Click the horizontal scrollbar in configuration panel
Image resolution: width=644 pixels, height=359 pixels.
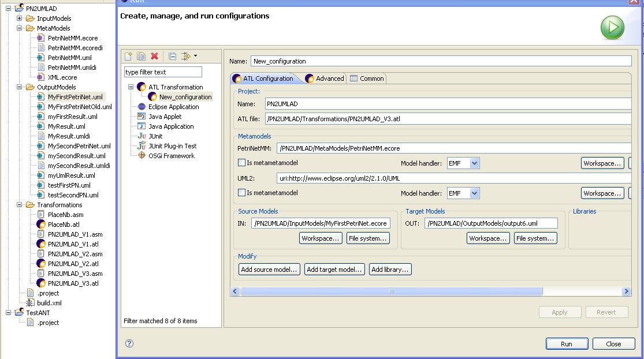click(392, 291)
